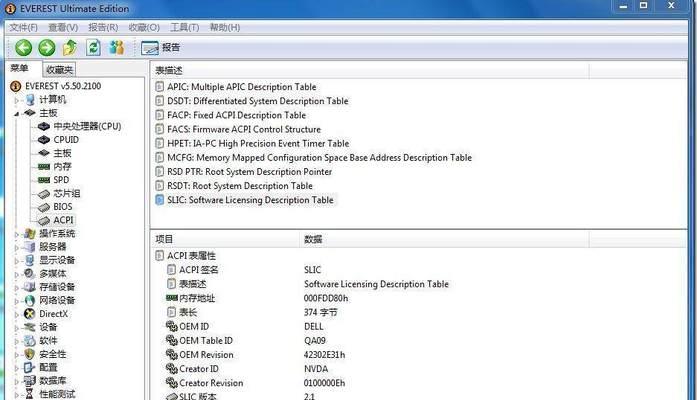Click the OEM ID row icon
The width and height of the screenshot is (697, 400).
[172, 326]
